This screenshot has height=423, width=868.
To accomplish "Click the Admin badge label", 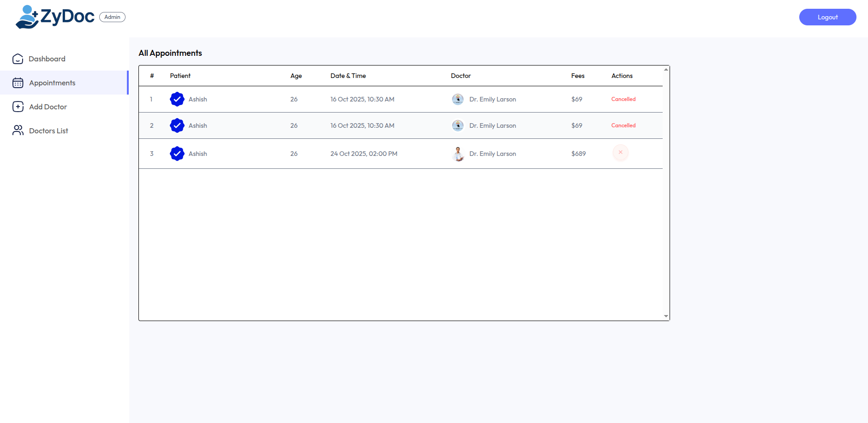I will point(112,17).
